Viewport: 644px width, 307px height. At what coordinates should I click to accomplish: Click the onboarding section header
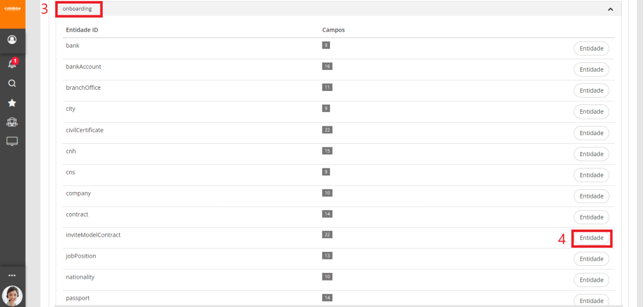tap(77, 9)
